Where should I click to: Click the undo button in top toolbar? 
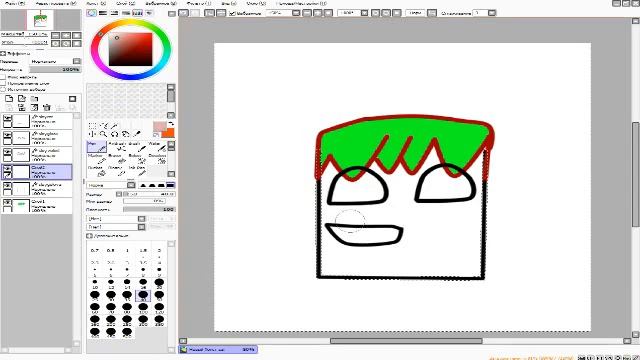183,13
